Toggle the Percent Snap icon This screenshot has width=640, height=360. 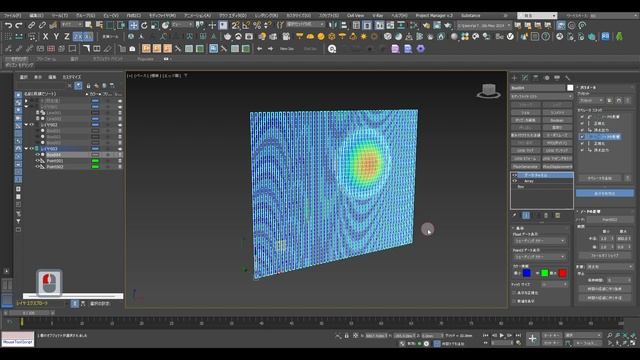[x=257, y=25]
